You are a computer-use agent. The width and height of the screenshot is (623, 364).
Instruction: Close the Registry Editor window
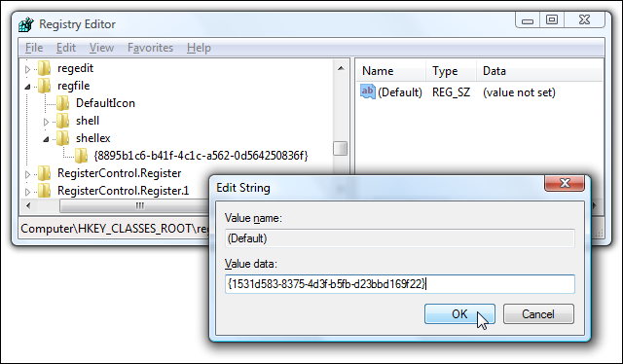tap(584, 20)
